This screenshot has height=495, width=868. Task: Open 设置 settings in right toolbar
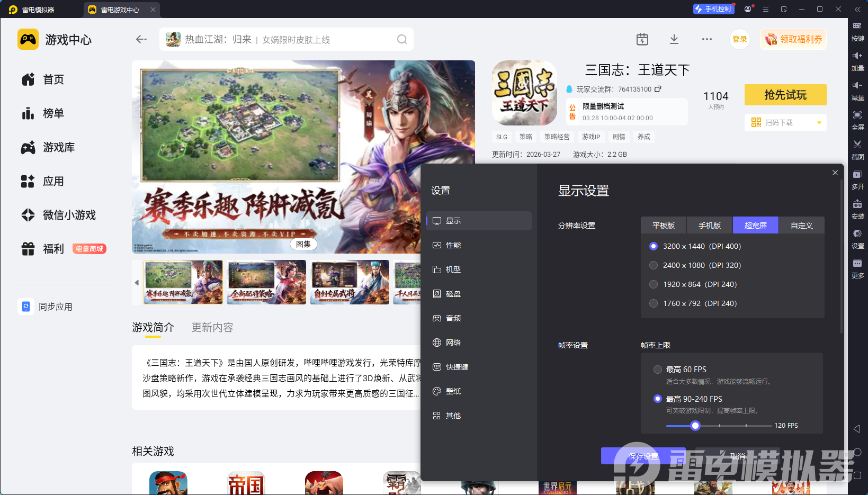[x=857, y=239]
